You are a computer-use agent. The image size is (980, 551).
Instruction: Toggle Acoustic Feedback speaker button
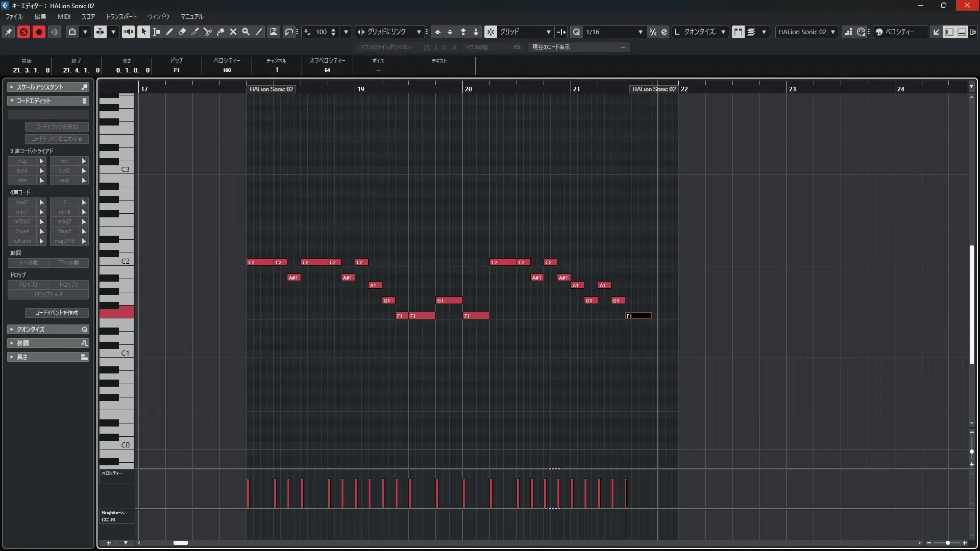[x=128, y=32]
